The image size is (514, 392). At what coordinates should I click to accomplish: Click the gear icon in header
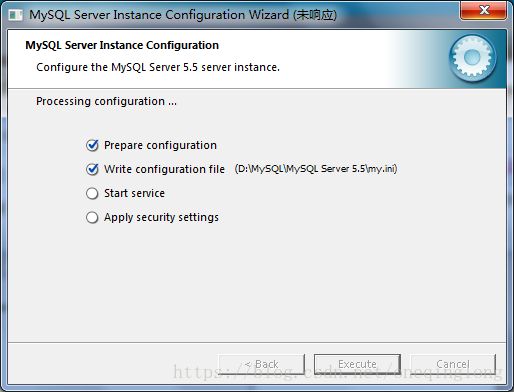(472, 58)
